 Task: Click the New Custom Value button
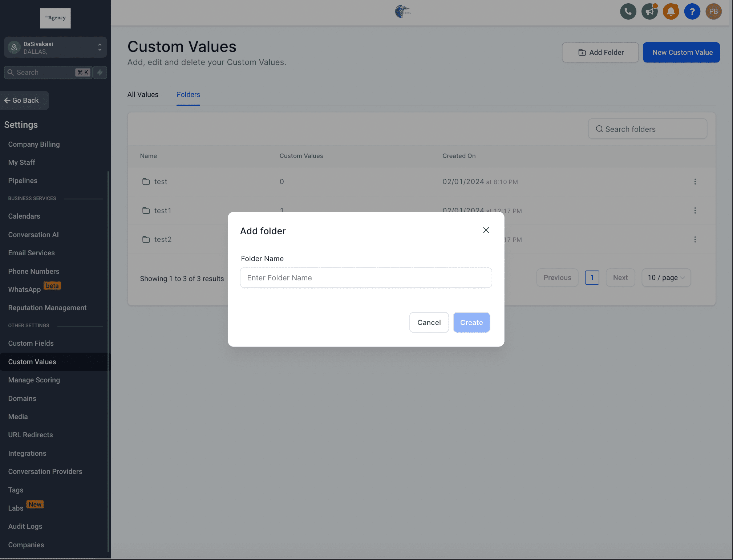pyautogui.click(x=681, y=52)
